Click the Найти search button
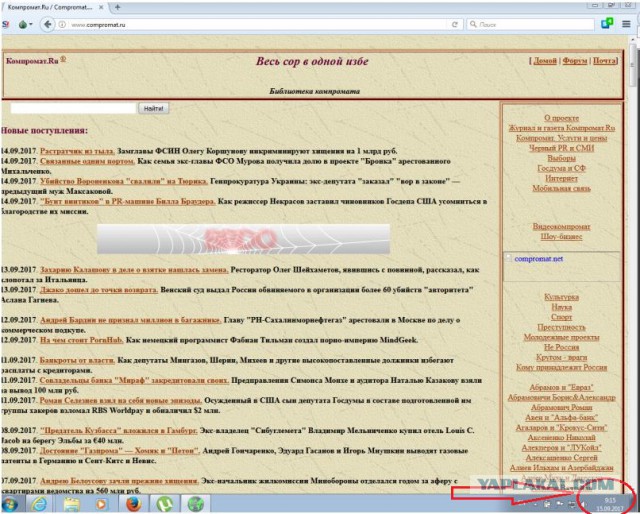 point(153,107)
